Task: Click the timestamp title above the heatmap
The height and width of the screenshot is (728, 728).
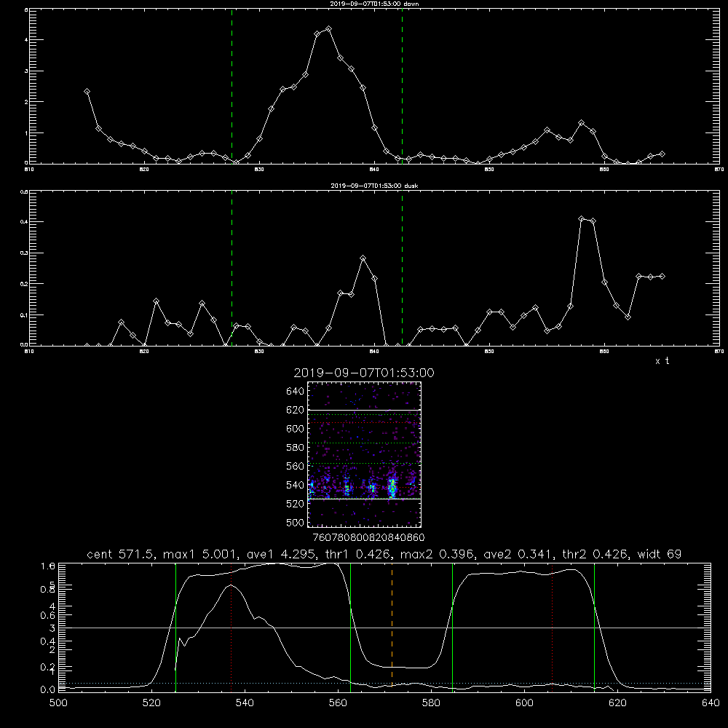Action: (364, 373)
